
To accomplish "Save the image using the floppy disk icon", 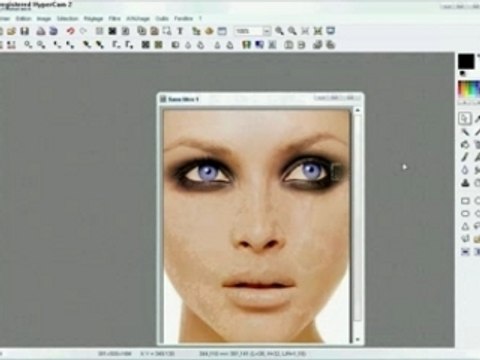I will 25,31.
